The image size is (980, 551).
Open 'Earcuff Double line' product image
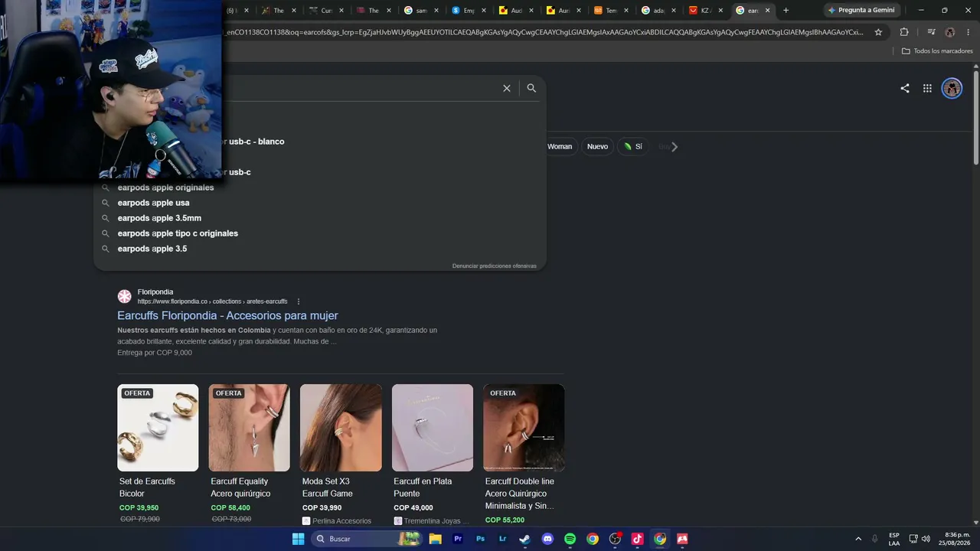(524, 428)
